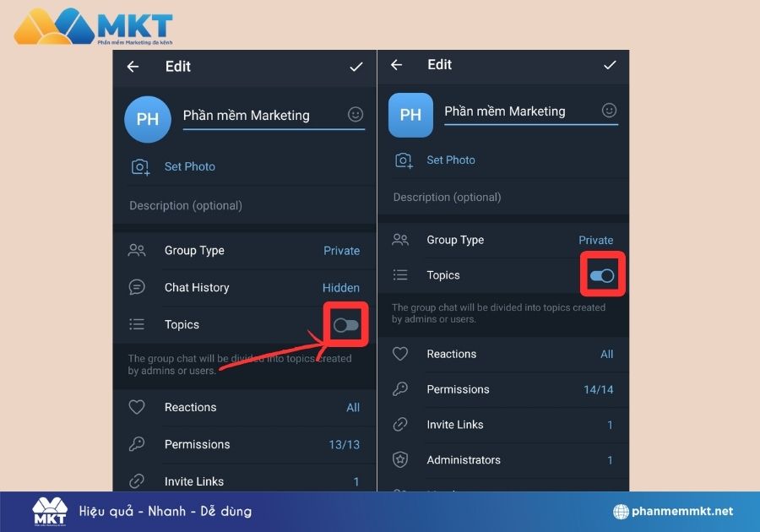Click the back arrow in the Edit header
Screen dimensions: 760x532
(133, 67)
